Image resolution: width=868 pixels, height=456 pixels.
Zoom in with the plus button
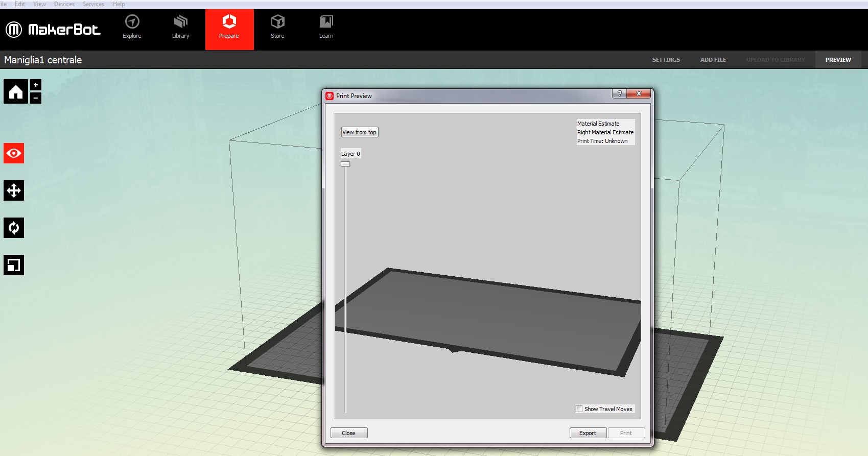pos(36,85)
